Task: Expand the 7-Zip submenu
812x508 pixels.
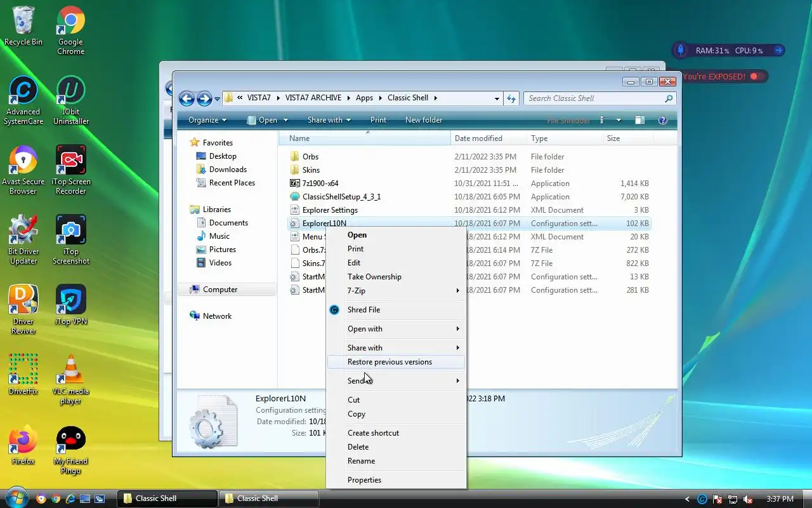Action: click(x=396, y=291)
